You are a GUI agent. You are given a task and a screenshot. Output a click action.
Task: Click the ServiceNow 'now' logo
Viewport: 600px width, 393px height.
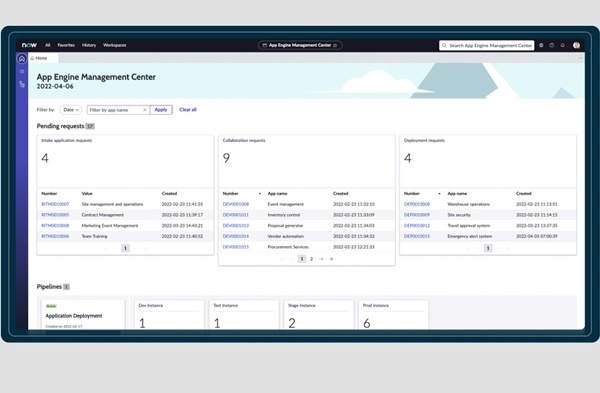(29, 45)
